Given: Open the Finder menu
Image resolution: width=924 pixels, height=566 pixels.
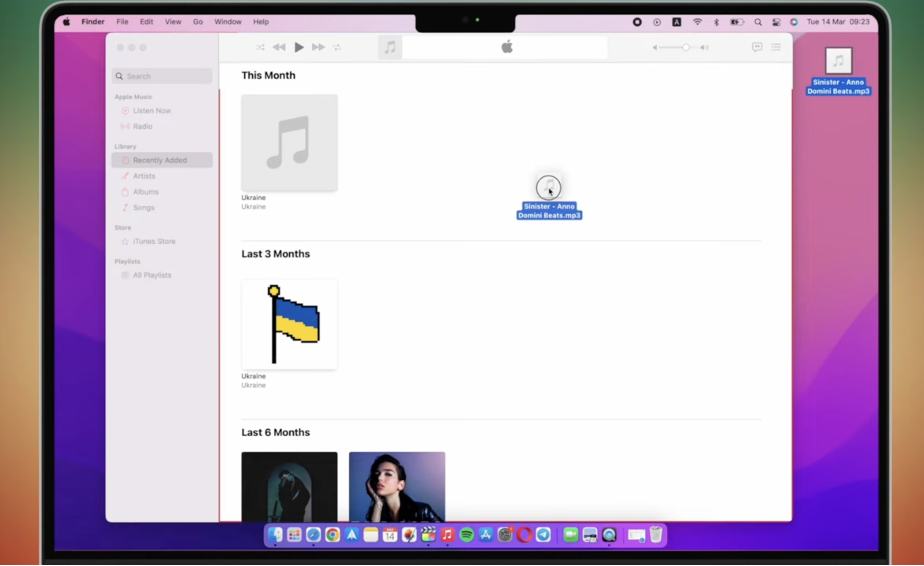Looking at the screenshot, I should (93, 22).
